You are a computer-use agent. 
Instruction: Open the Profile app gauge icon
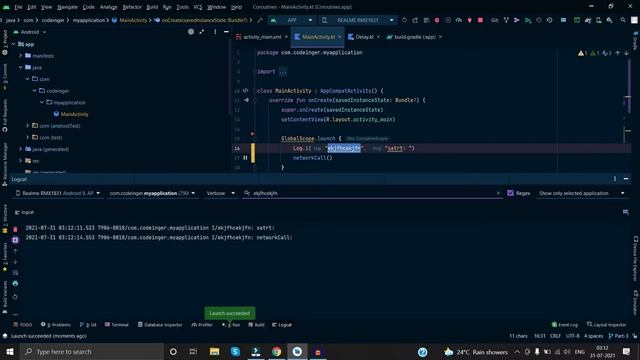tap(459, 20)
